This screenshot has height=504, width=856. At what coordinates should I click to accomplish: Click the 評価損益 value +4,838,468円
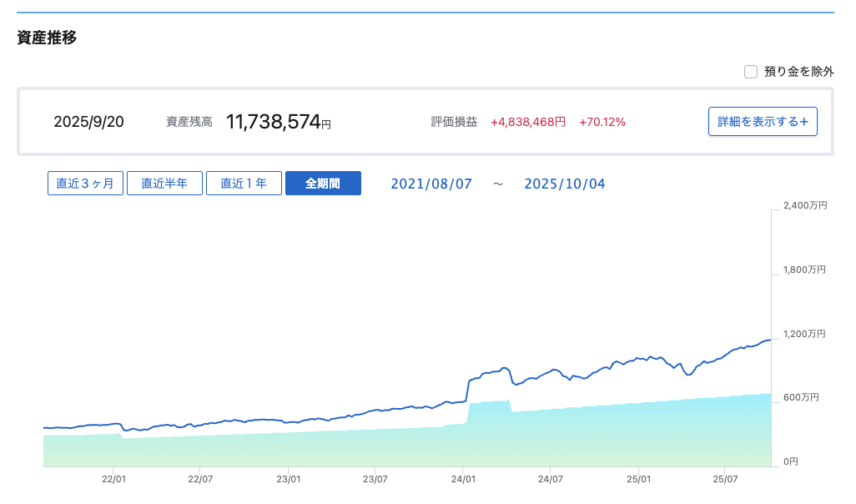coord(528,122)
